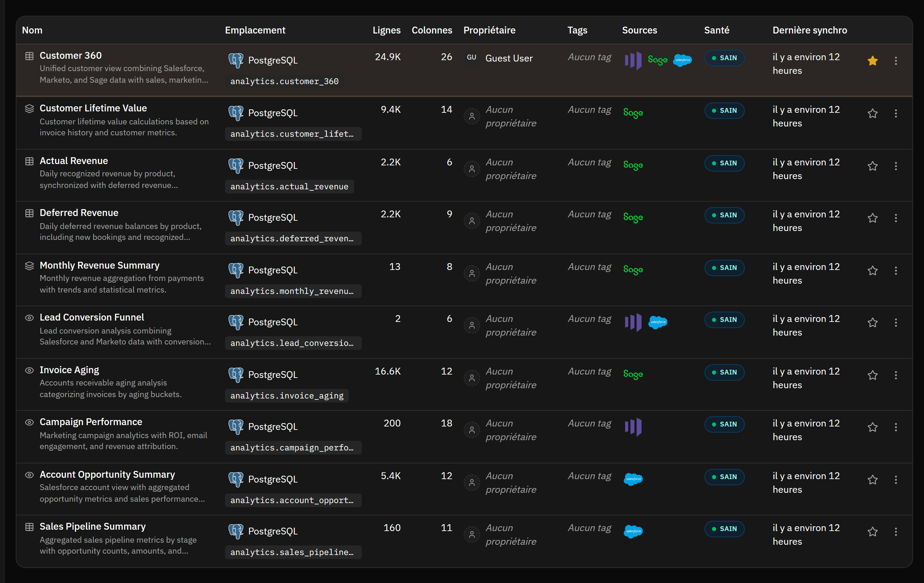Click the eye view icon beside Lead Conversion Funnel

click(x=29, y=317)
